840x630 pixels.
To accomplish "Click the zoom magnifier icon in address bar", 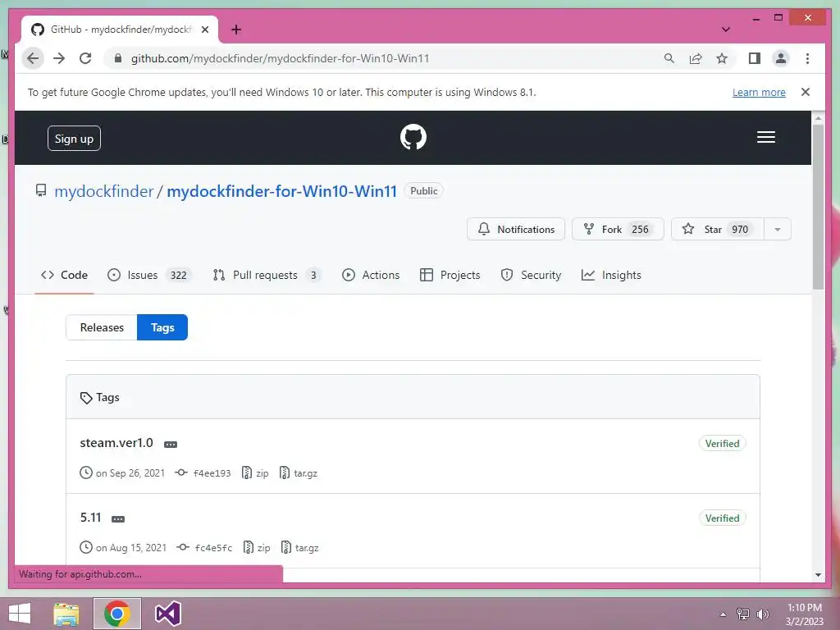I will (669, 58).
